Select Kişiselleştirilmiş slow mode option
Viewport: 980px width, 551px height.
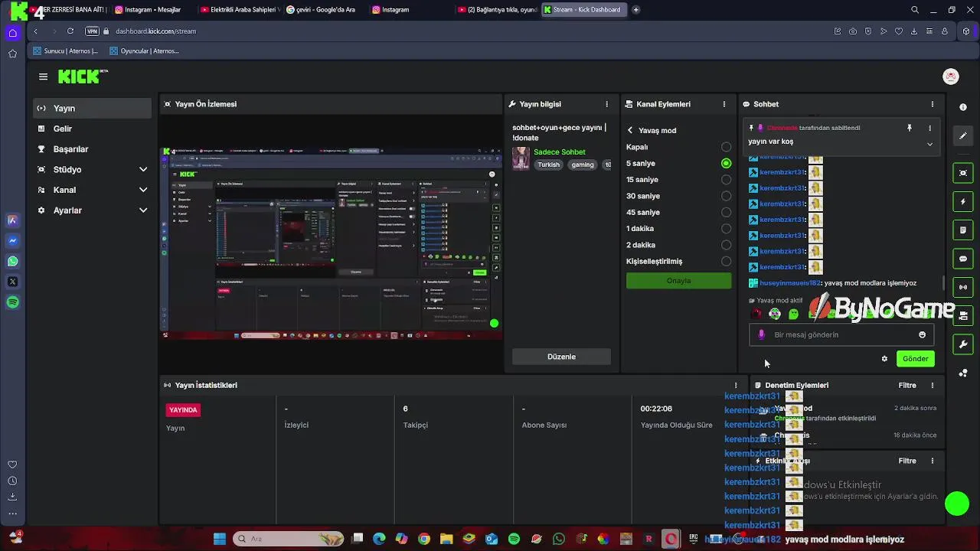click(x=726, y=261)
